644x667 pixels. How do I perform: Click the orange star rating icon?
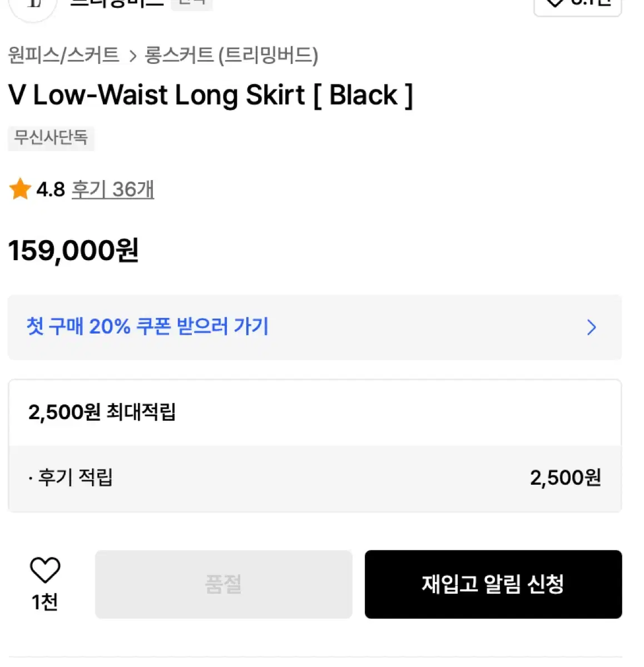point(20,189)
